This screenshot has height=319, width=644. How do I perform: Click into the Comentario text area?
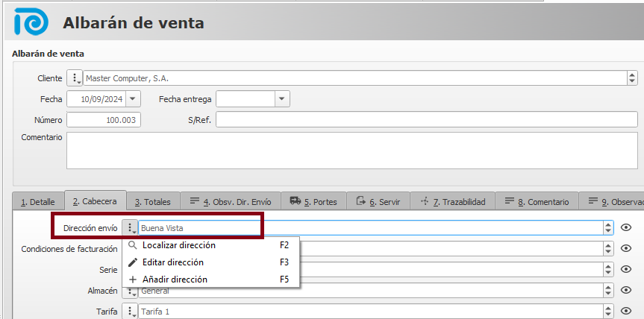pyautogui.click(x=351, y=151)
